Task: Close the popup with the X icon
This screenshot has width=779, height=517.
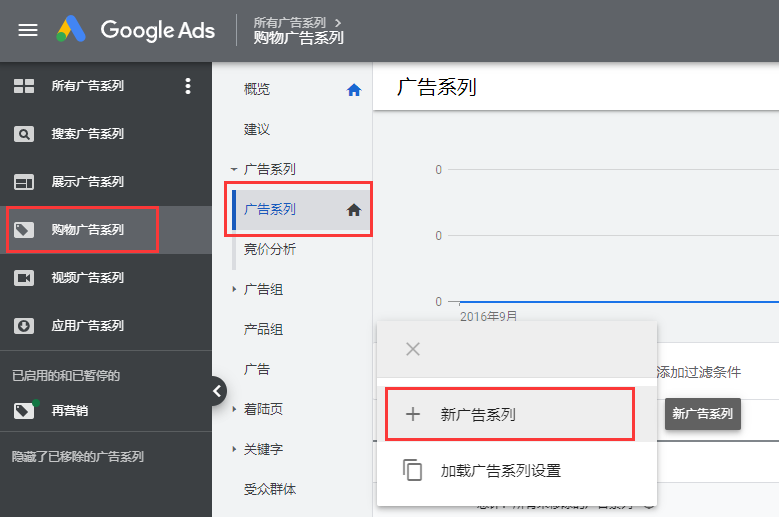Action: point(413,349)
